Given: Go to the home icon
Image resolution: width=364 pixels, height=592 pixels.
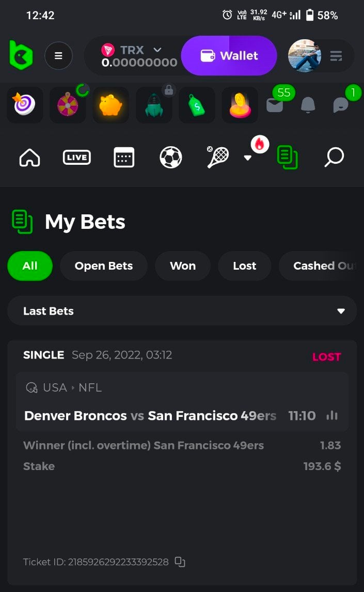Looking at the screenshot, I should pos(29,157).
